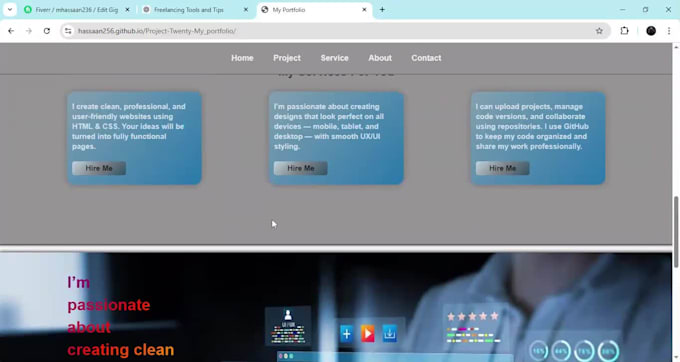
Task: Close the My Portfolio tab
Action: (364, 10)
